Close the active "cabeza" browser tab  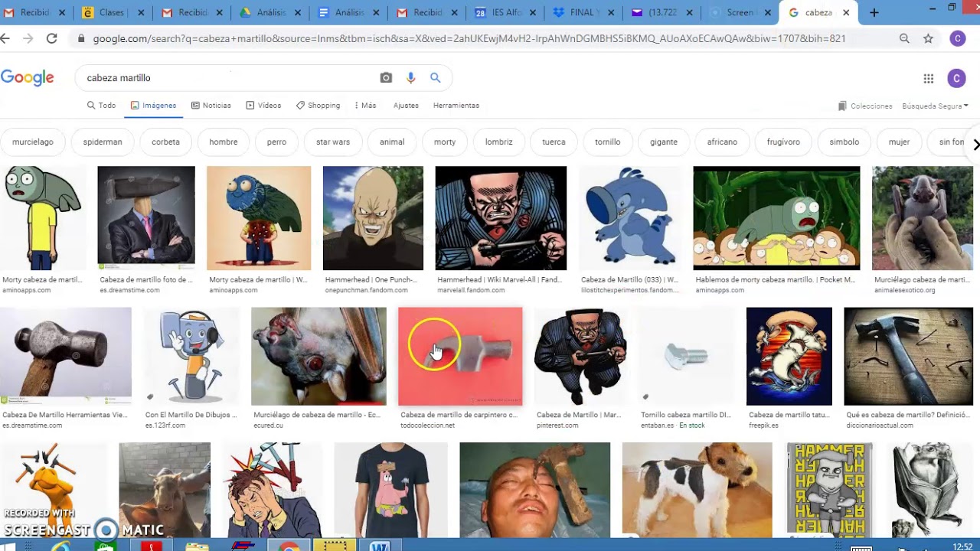pyautogui.click(x=846, y=12)
